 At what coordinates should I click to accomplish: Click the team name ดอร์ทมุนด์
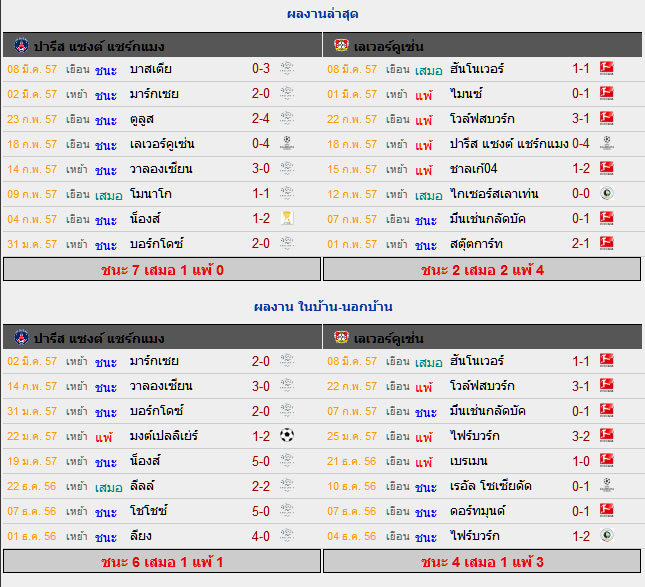point(477,511)
